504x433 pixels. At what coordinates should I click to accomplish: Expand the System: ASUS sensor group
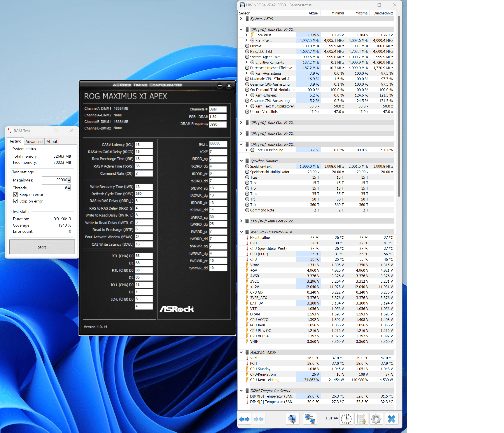coord(241,19)
